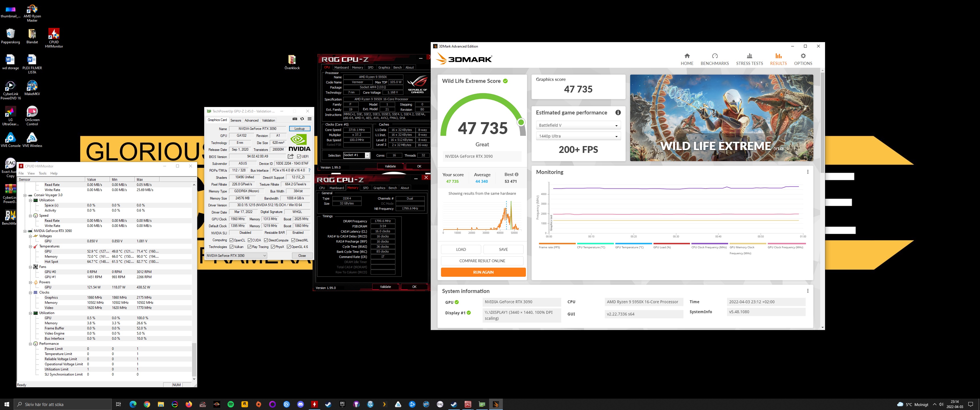Open the System information three-dot menu

(x=807, y=291)
